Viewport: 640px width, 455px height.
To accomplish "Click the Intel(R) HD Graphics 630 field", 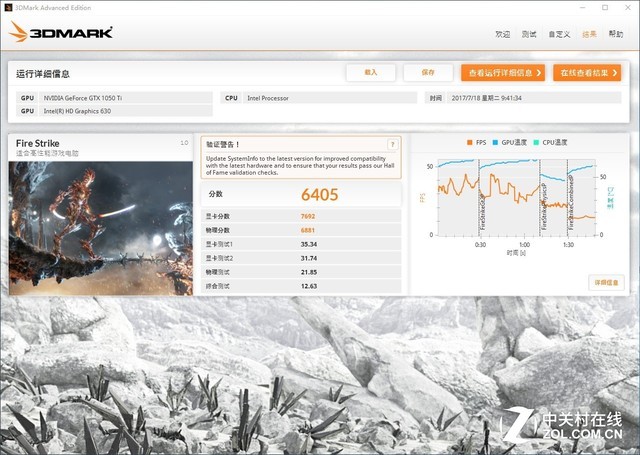I will tap(126, 111).
